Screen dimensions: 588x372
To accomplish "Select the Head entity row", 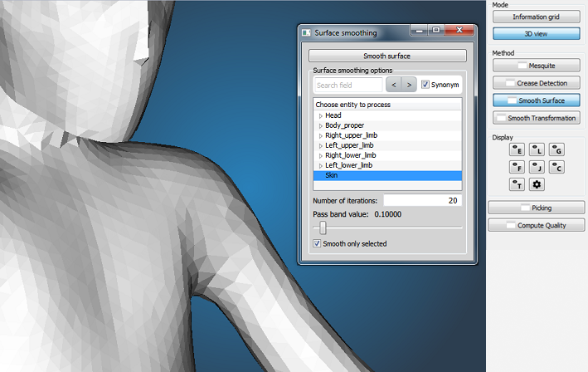I will 387,115.
